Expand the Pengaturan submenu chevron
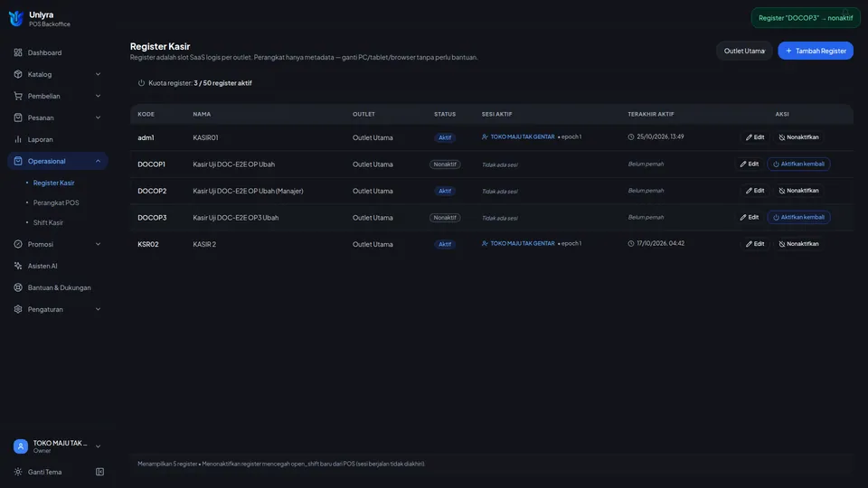 coord(98,309)
